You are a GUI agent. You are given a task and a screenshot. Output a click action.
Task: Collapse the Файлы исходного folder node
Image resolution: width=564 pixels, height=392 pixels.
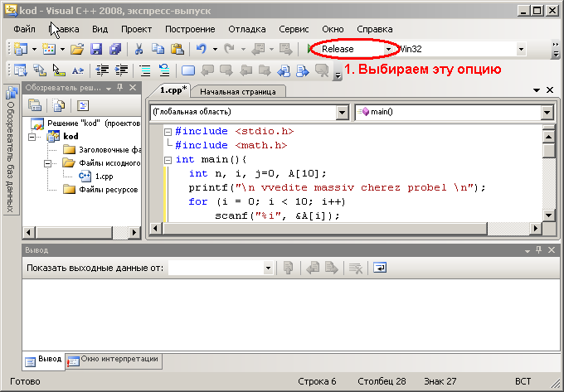pyautogui.click(x=47, y=163)
